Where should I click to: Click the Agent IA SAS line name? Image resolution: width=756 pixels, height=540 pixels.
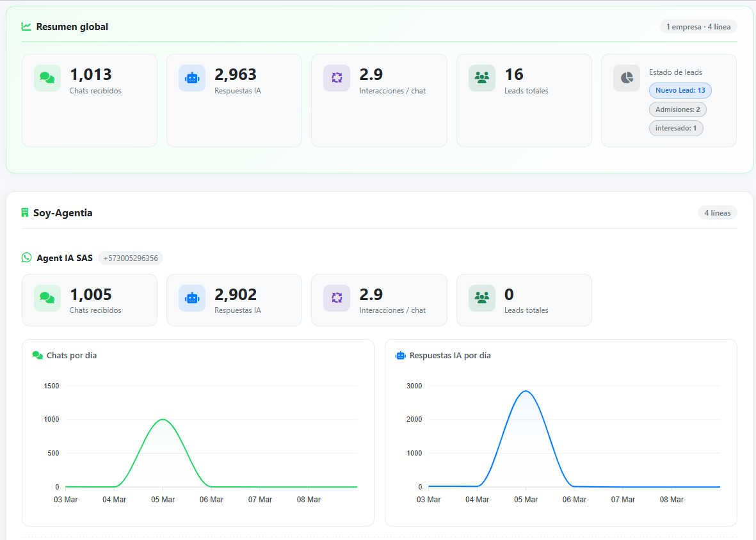coord(65,258)
